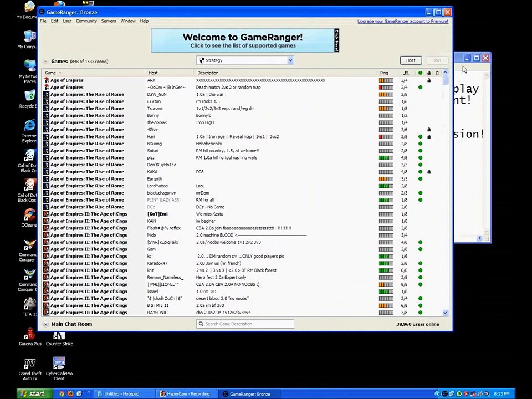Image resolution: width=532 pixels, height=399 pixels.
Task: Click the Host button
Action: 411,60
